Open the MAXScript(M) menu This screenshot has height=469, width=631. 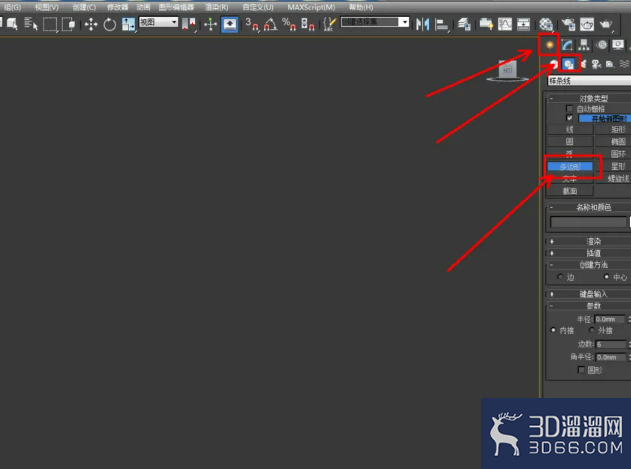(x=311, y=7)
